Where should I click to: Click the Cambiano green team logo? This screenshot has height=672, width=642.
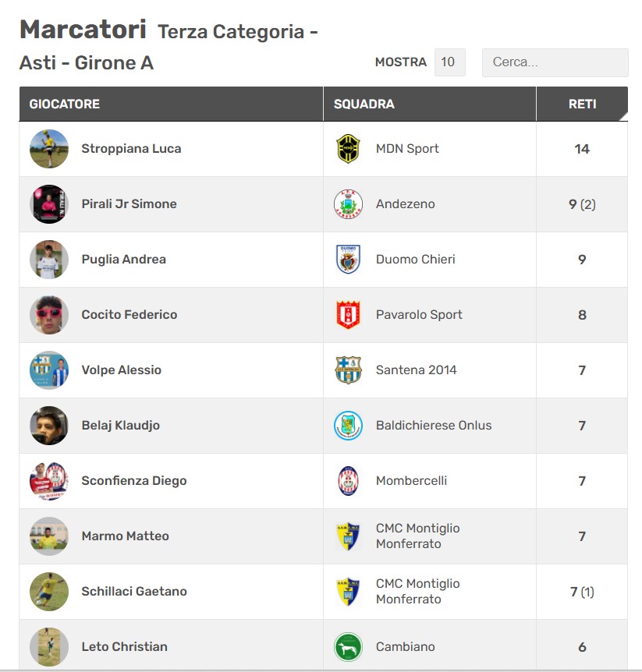pos(348,647)
